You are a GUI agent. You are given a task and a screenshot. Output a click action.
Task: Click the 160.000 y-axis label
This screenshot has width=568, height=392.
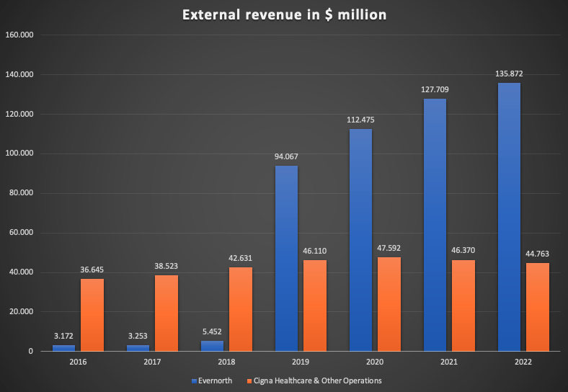point(19,35)
